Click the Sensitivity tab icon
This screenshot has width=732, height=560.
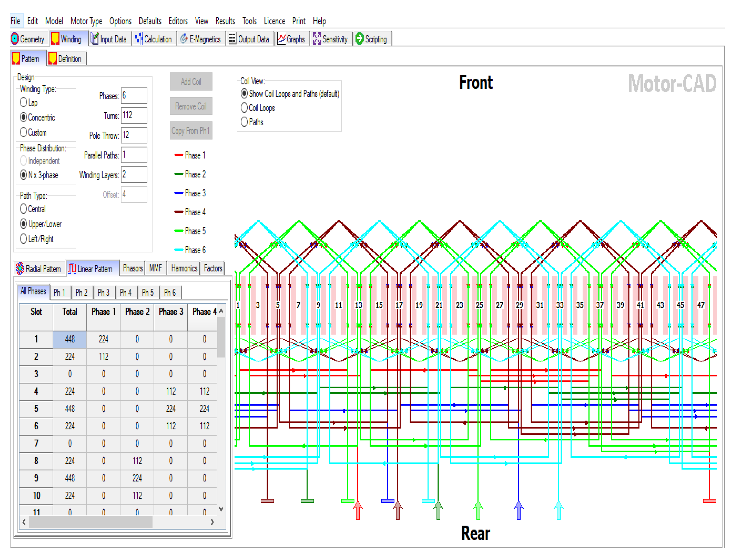[317, 39]
